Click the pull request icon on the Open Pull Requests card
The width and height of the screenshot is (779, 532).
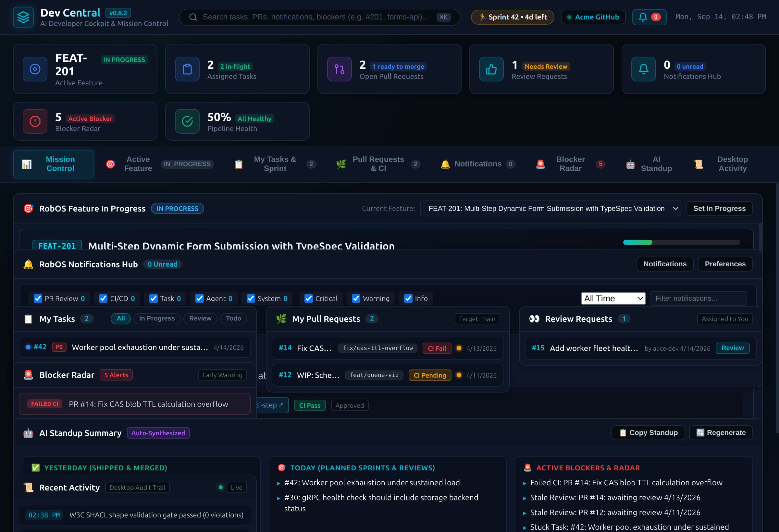click(340, 69)
